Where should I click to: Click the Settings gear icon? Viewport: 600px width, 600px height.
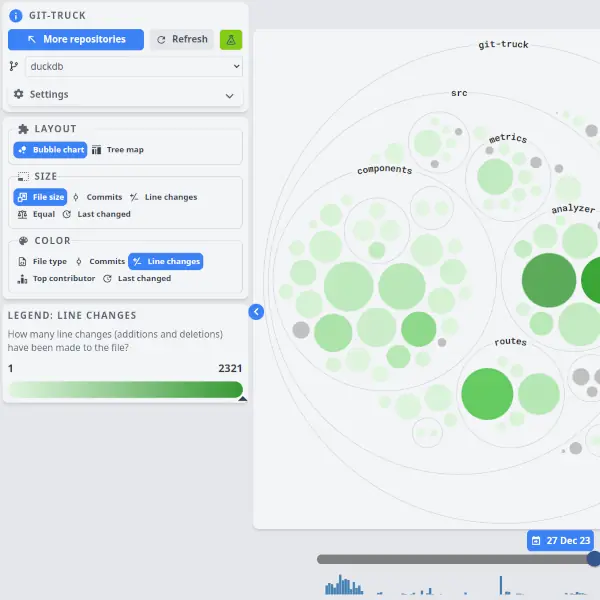[18, 94]
